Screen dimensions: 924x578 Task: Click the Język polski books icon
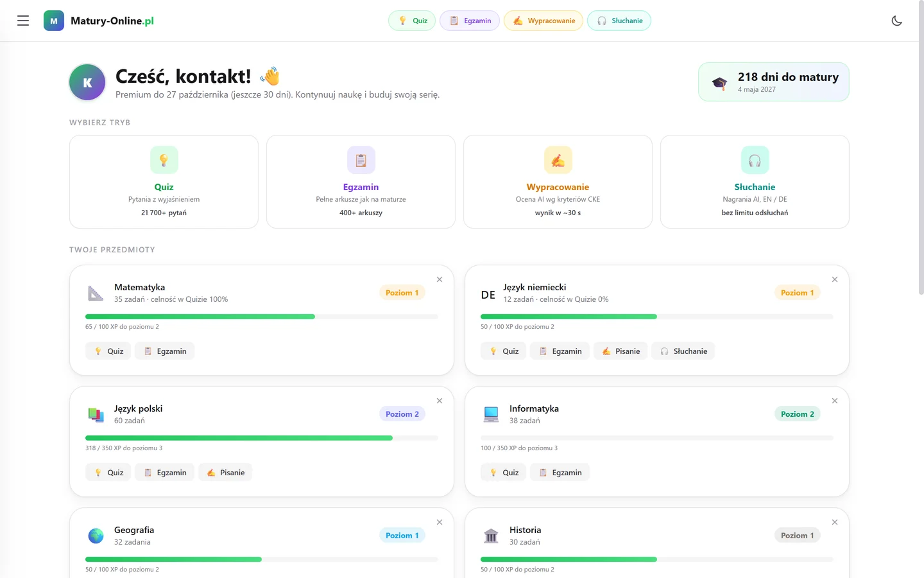coord(96,414)
